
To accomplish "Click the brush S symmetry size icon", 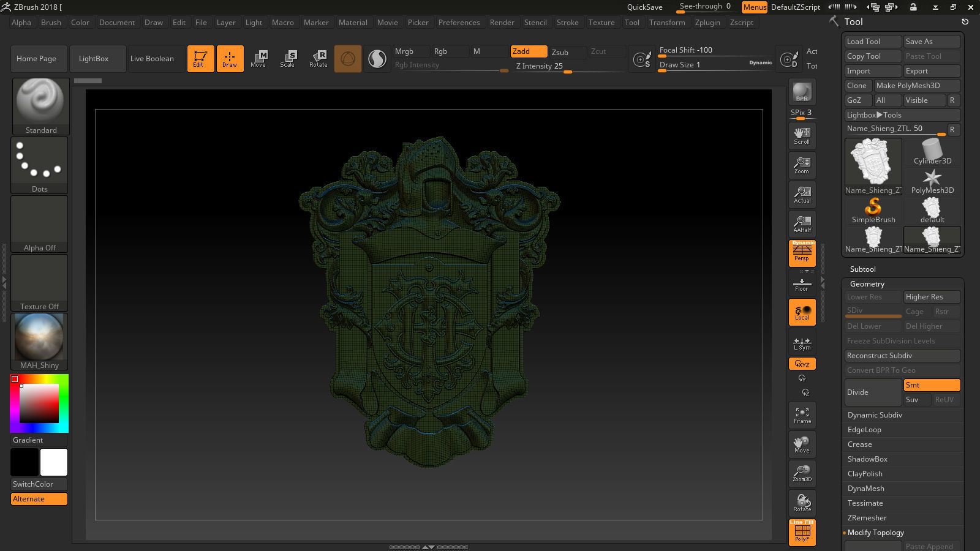I will 642,59.
